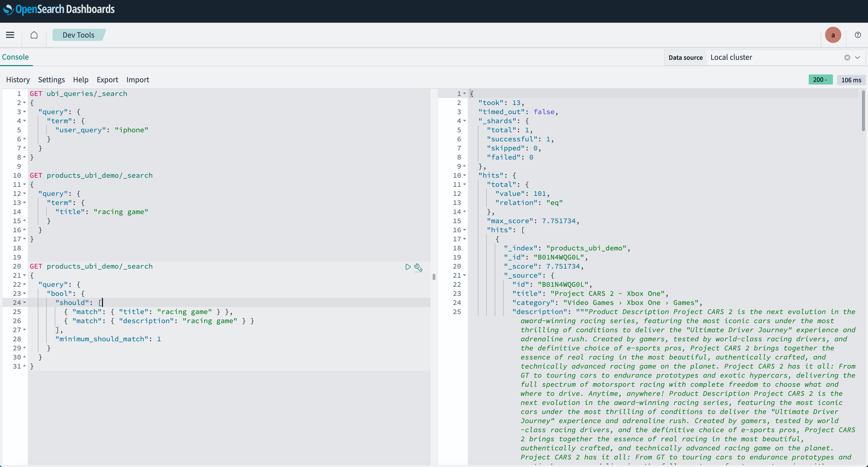Collapse the "total" block on response line 11

(465, 185)
